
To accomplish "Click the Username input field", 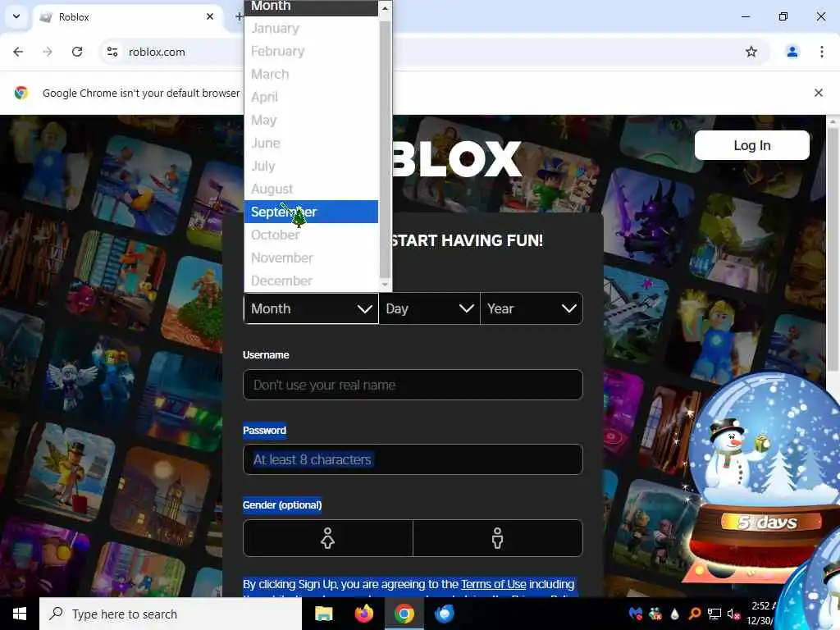I will 413,385.
